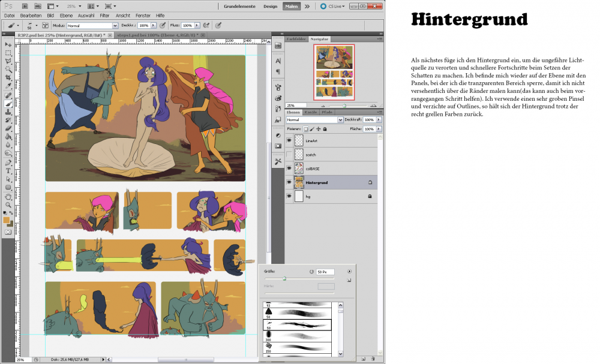The width and height of the screenshot is (600, 364).
Task: Hide the LineArt layer
Action: [x=289, y=141]
